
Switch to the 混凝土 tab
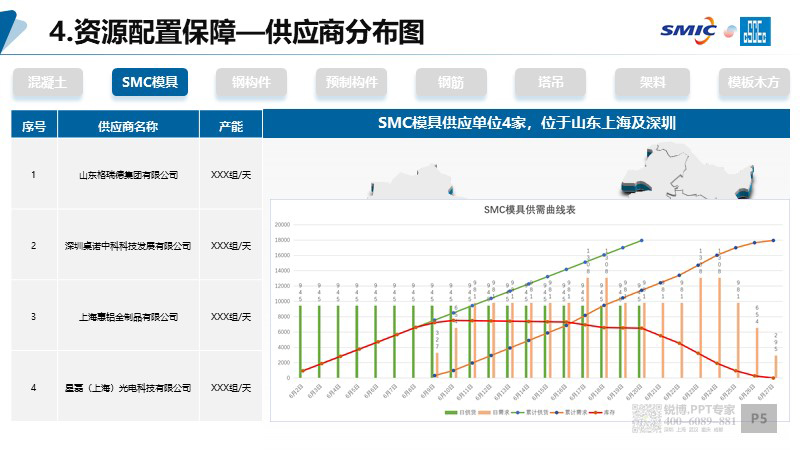49,82
